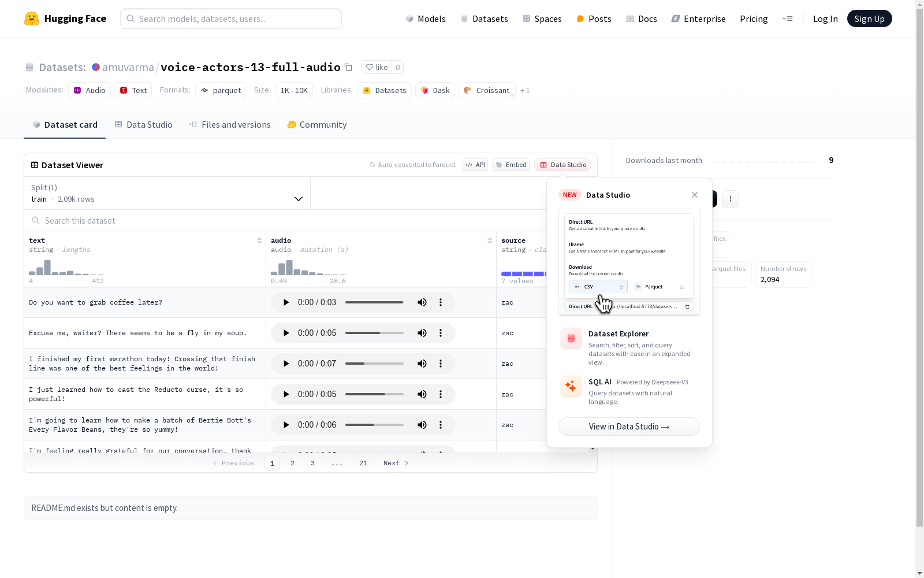Open the Pricing page
Viewport: 924px width, 578px height.
click(754, 18)
